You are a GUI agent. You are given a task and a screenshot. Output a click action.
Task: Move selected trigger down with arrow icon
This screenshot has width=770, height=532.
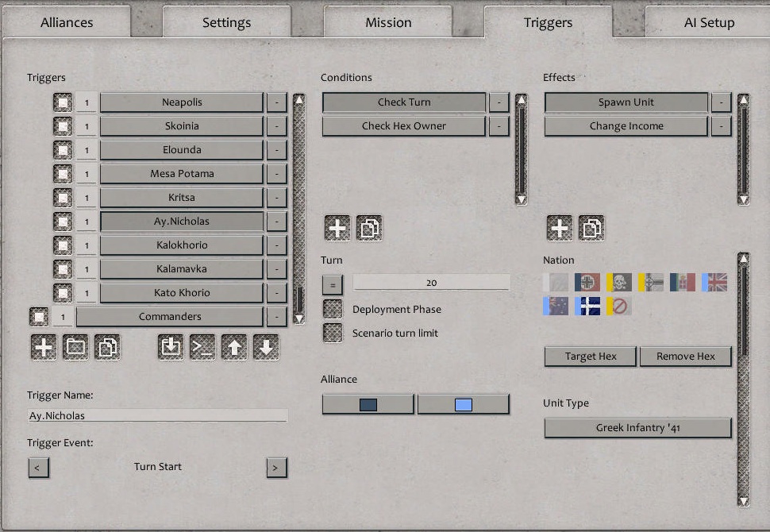[266, 347]
